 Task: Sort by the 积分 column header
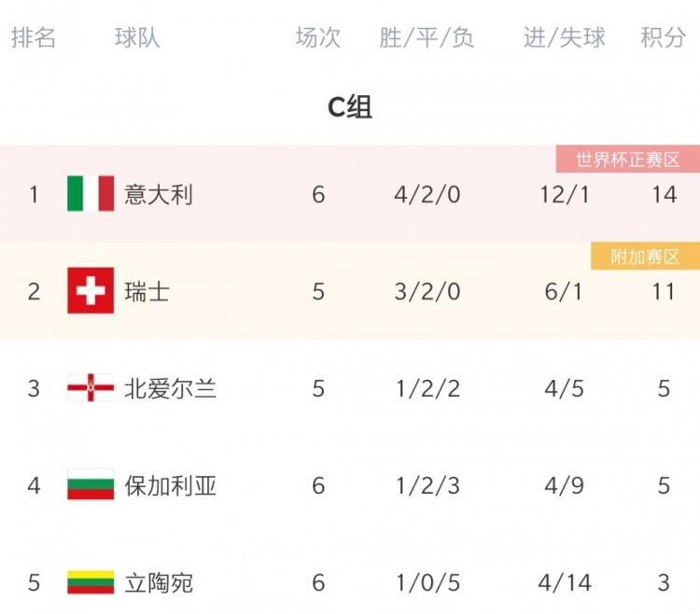point(663,37)
